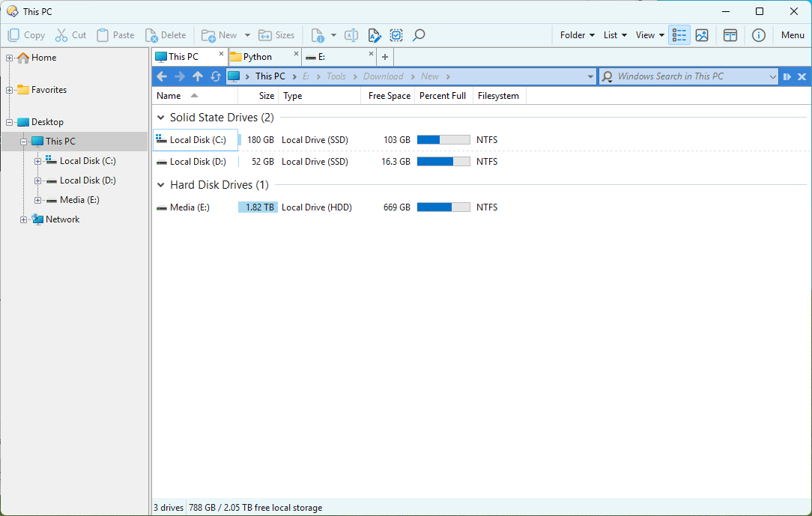This screenshot has height=516, width=812.
Task: Open the View menu dropdown
Action: (649, 35)
